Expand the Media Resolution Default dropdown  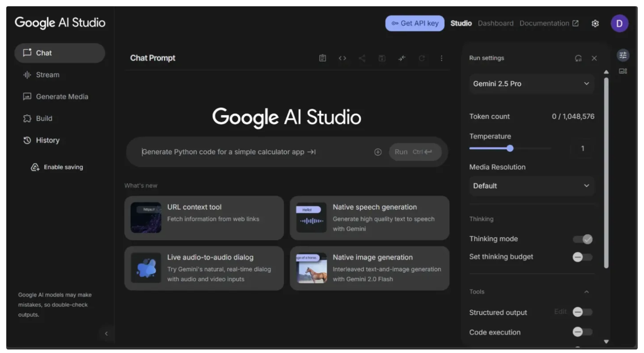(532, 186)
